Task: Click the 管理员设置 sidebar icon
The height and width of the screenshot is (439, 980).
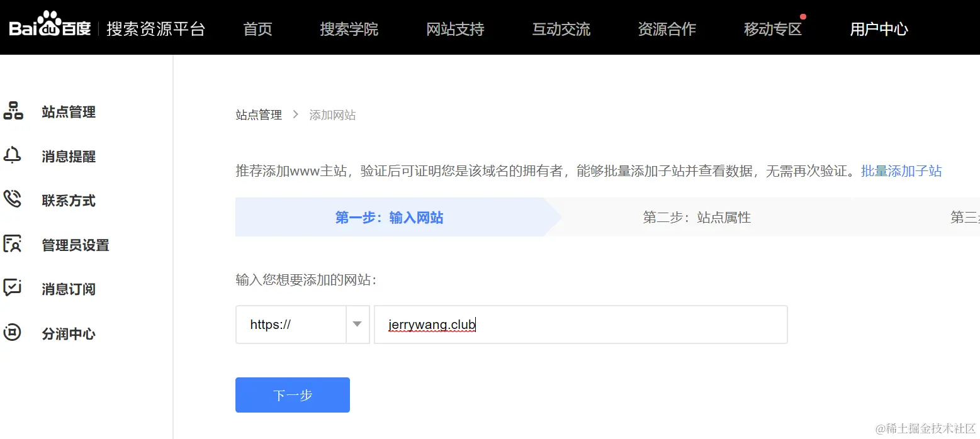Action: click(x=13, y=244)
